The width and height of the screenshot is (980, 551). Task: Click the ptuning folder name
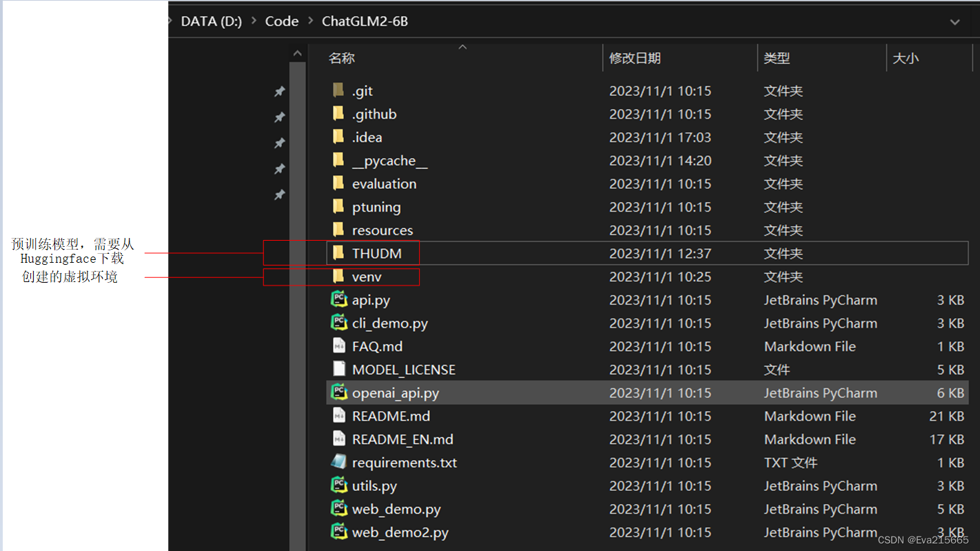[376, 207]
